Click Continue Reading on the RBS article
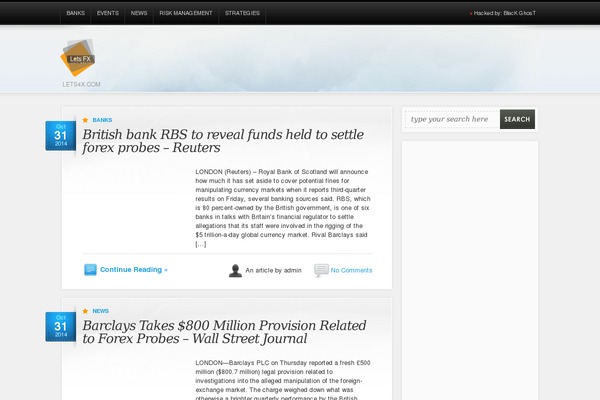The image size is (600, 400). pyautogui.click(x=134, y=269)
